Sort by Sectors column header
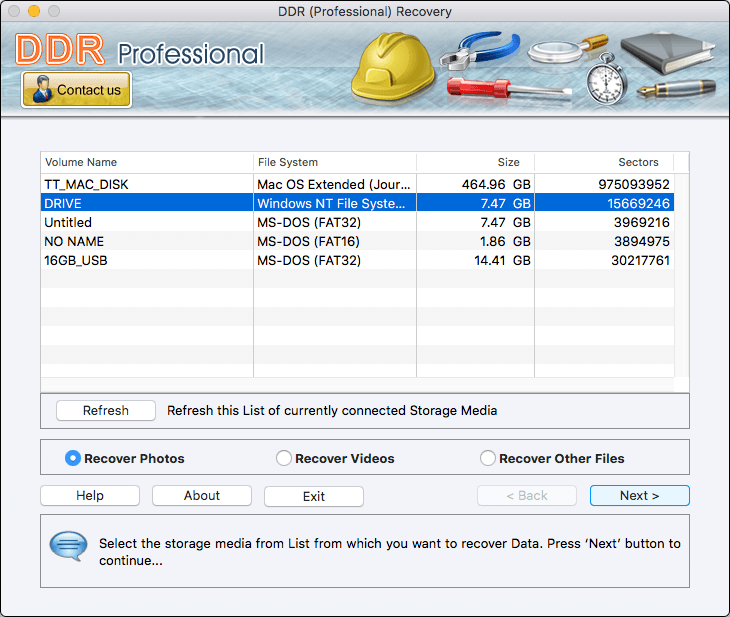Screen dimensions: 730x617 click(x=604, y=162)
